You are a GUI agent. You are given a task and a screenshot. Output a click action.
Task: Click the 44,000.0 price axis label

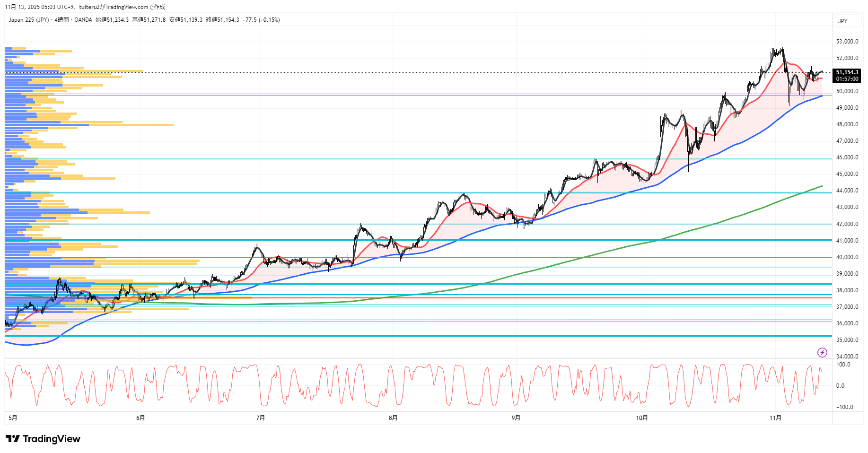click(x=847, y=191)
